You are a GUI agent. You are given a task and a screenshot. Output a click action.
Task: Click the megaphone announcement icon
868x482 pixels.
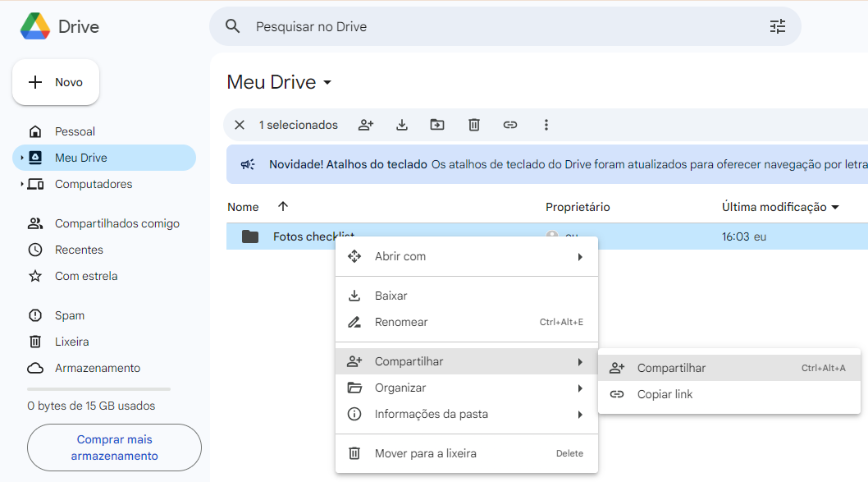(248, 164)
